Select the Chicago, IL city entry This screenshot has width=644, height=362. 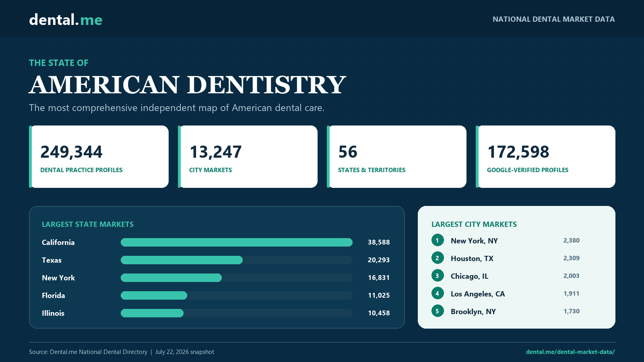469,276
